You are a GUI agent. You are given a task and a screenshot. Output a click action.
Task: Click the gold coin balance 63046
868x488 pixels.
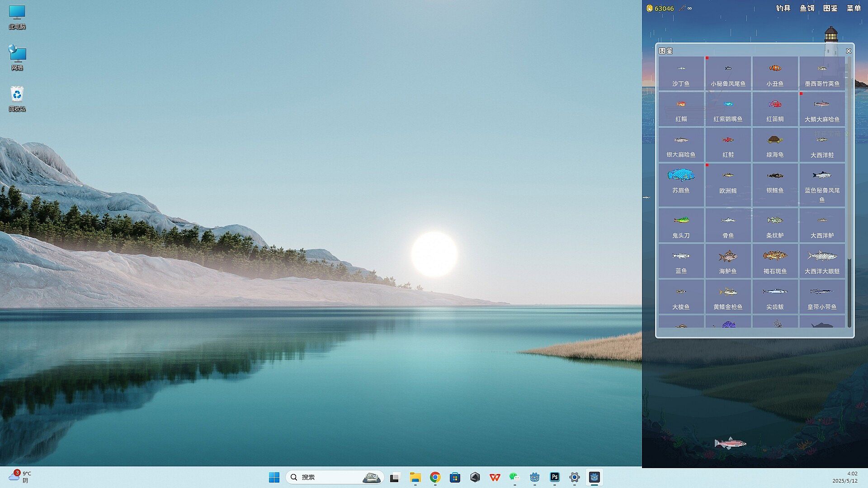(664, 8)
